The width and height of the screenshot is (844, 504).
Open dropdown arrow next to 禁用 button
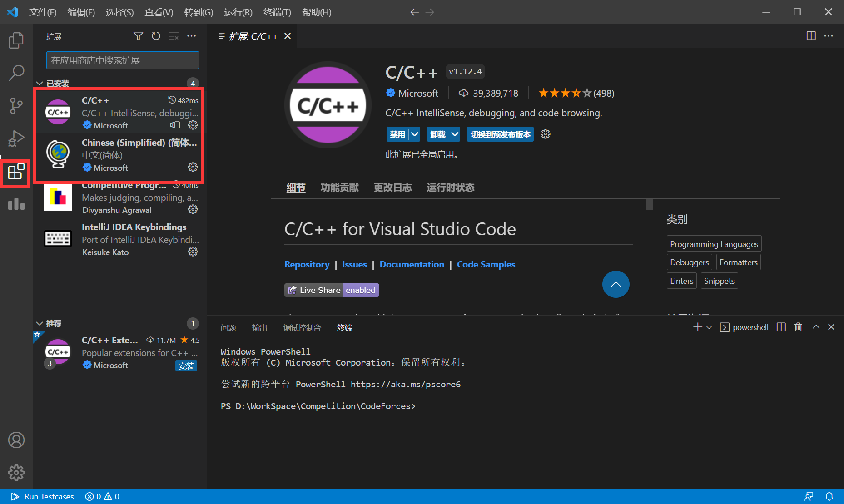tap(415, 134)
